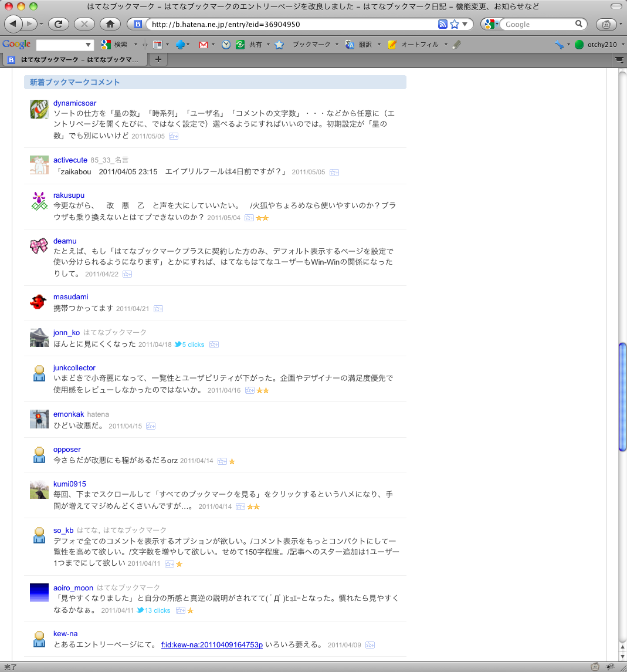Open the junkcollector user link
The width and height of the screenshot is (627, 672).
tap(74, 368)
